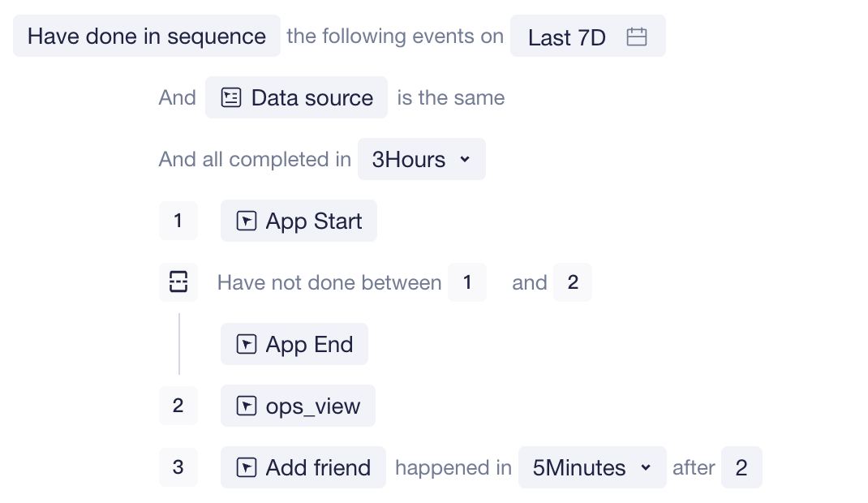Choose the Data source property button
868x503 pixels.
pos(297,97)
